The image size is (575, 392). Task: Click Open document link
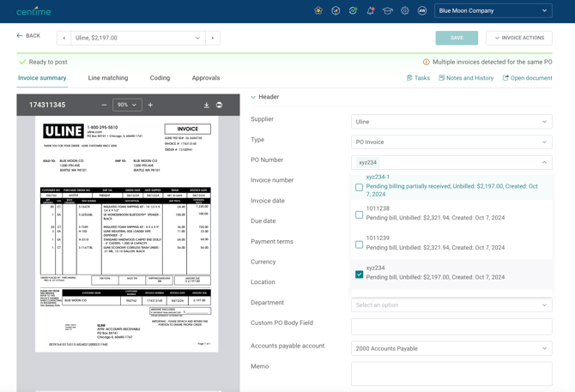[527, 78]
